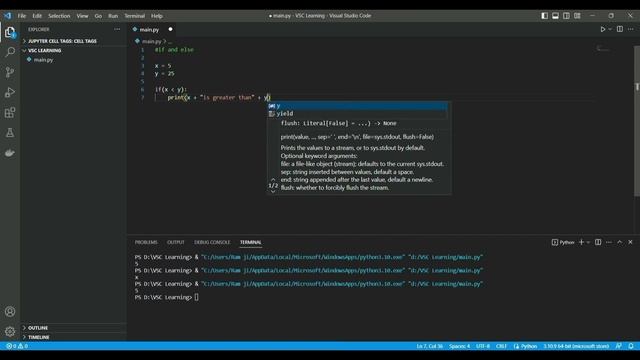This screenshot has height=360, width=640.
Task: Click UTF-8 encoding status
Action: tap(483, 346)
